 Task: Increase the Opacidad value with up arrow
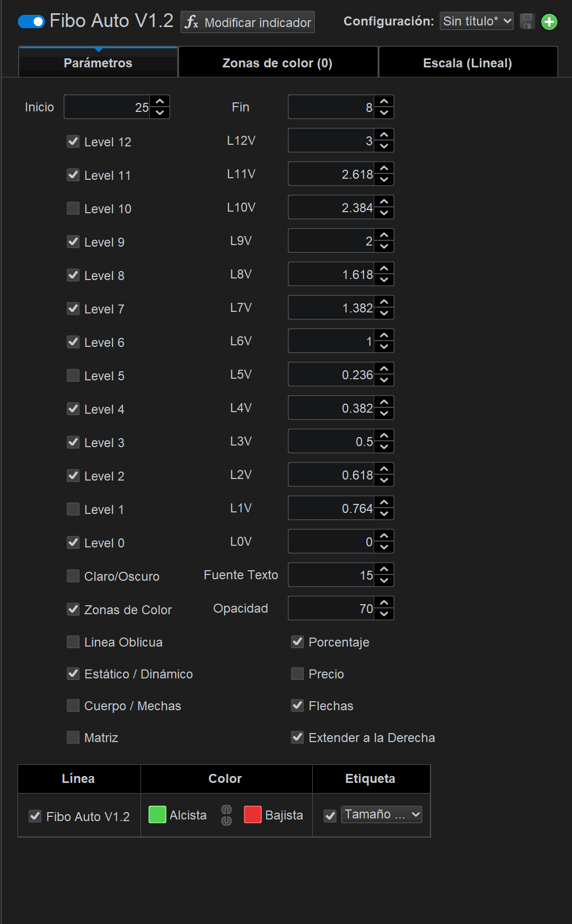coord(384,603)
